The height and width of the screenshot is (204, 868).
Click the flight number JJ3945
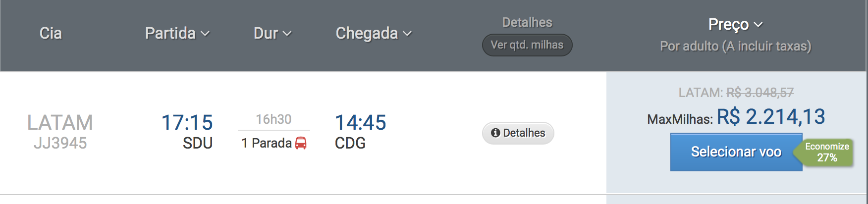tap(60, 143)
